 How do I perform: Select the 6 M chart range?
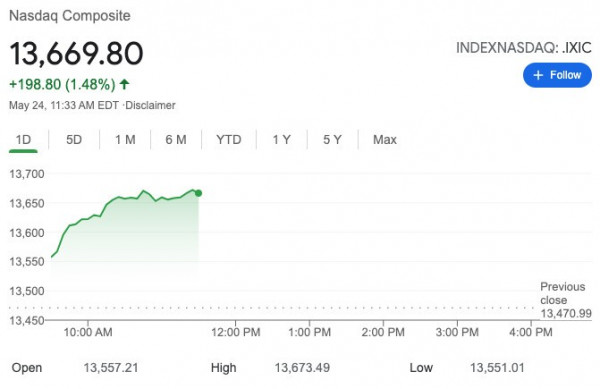click(x=176, y=140)
